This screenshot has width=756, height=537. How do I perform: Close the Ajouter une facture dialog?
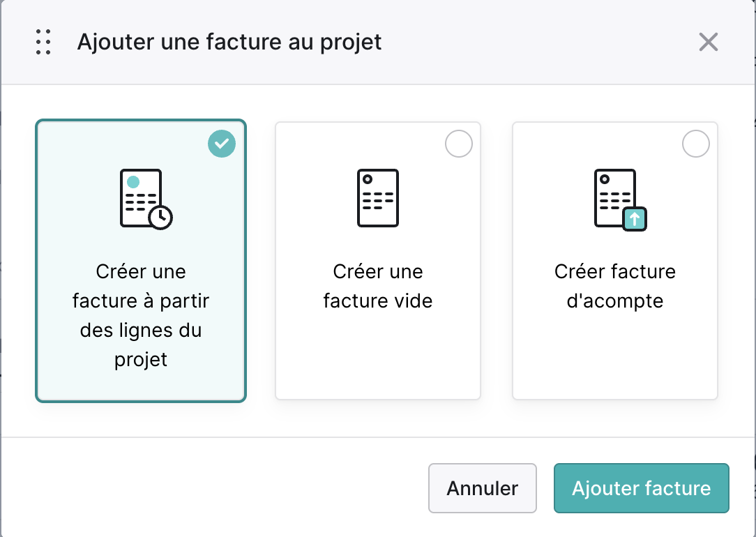[x=709, y=42]
